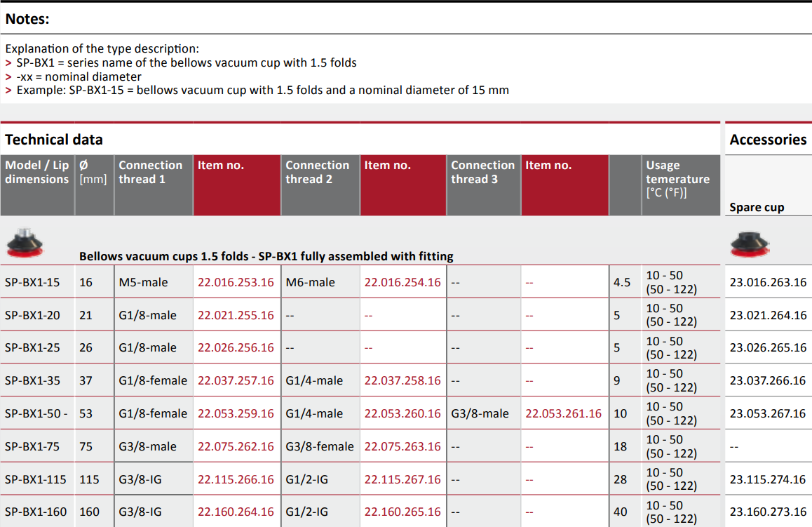Image resolution: width=812 pixels, height=527 pixels.
Task: Click diameter value 37 in SP-BX1-35 row
Action: 86,380
